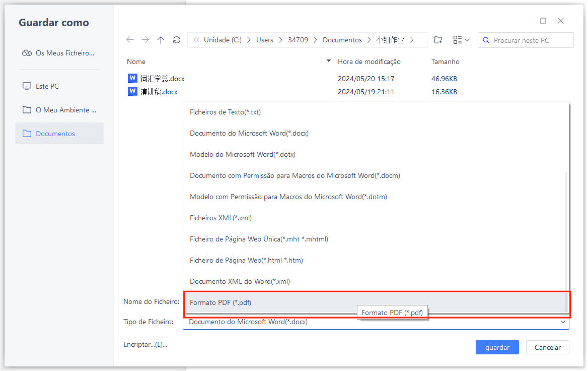Choose Página Web Única (*.mht) format
Screen dimensions: 588x371
[374, 239]
